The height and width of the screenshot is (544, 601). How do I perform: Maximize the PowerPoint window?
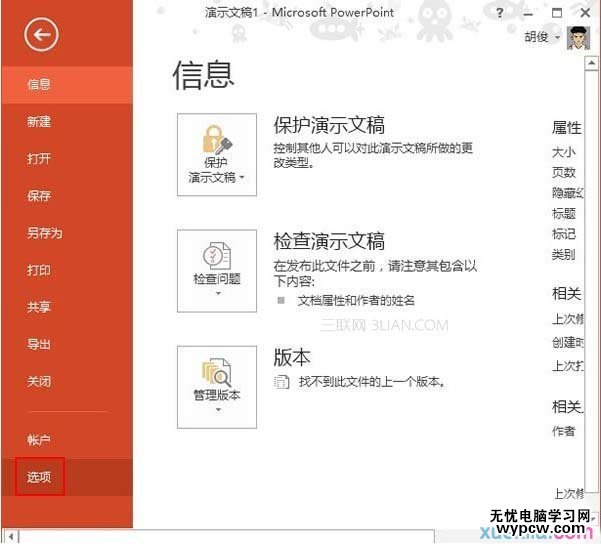557,13
